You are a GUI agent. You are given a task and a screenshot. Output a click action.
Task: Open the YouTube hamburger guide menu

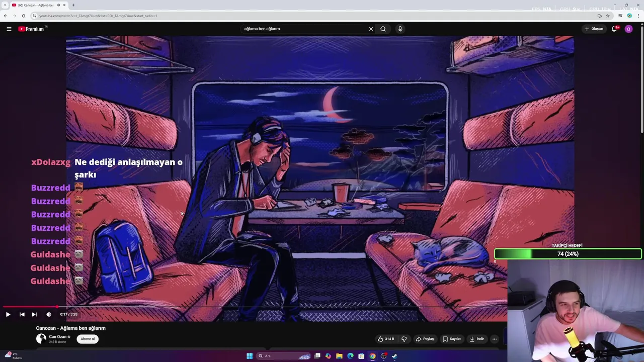9,29
